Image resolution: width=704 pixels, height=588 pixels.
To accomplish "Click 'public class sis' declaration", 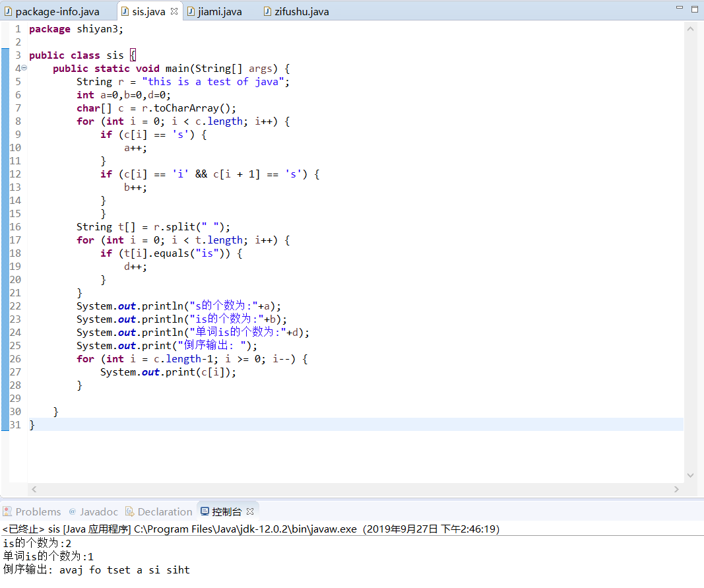I will [77, 55].
